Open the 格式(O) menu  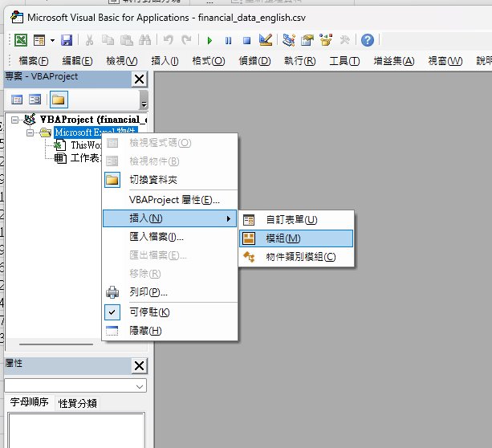click(x=209, y=60)
